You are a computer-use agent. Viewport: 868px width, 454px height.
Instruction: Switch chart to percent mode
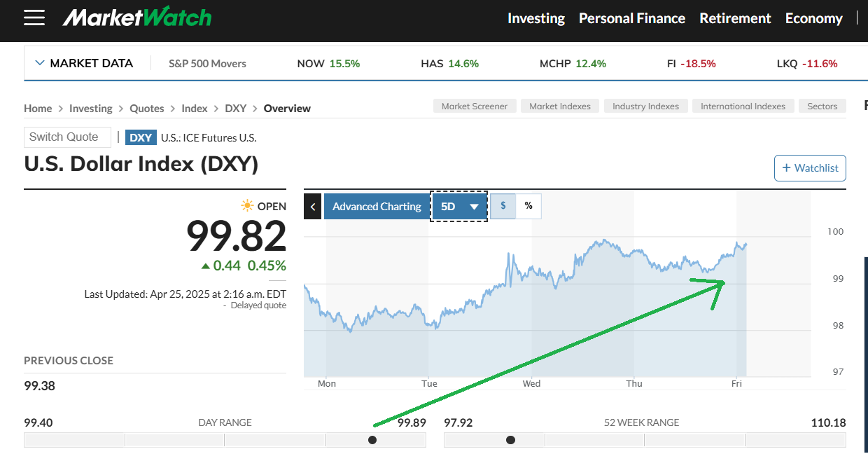tap(528, 206)
